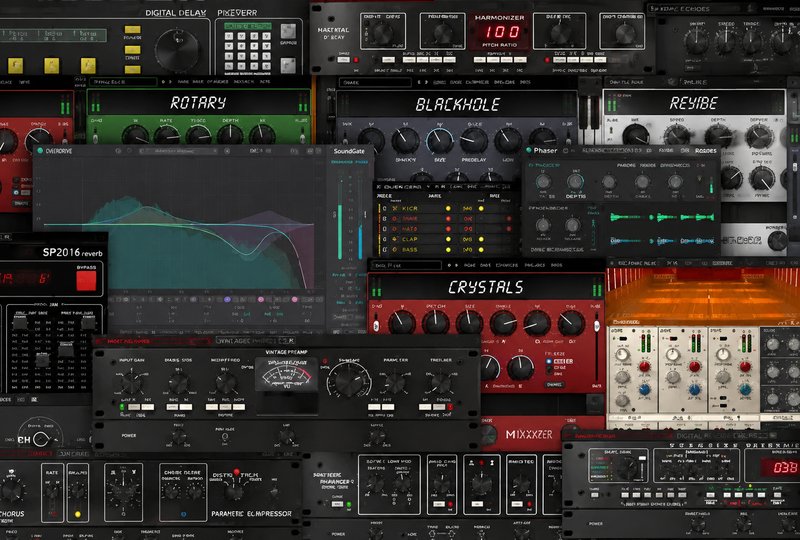
Task: Click the KICK row drum icon
Action: point(394,208)
